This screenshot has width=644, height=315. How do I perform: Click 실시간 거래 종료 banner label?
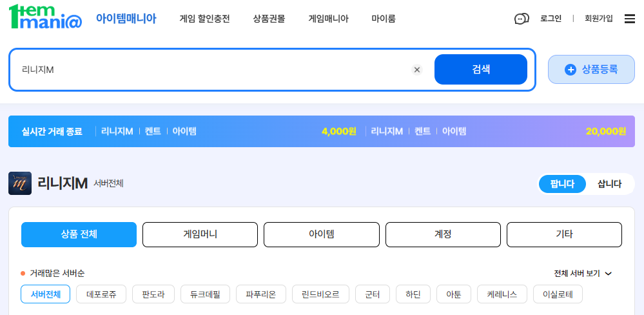click(x=52, y=132)
